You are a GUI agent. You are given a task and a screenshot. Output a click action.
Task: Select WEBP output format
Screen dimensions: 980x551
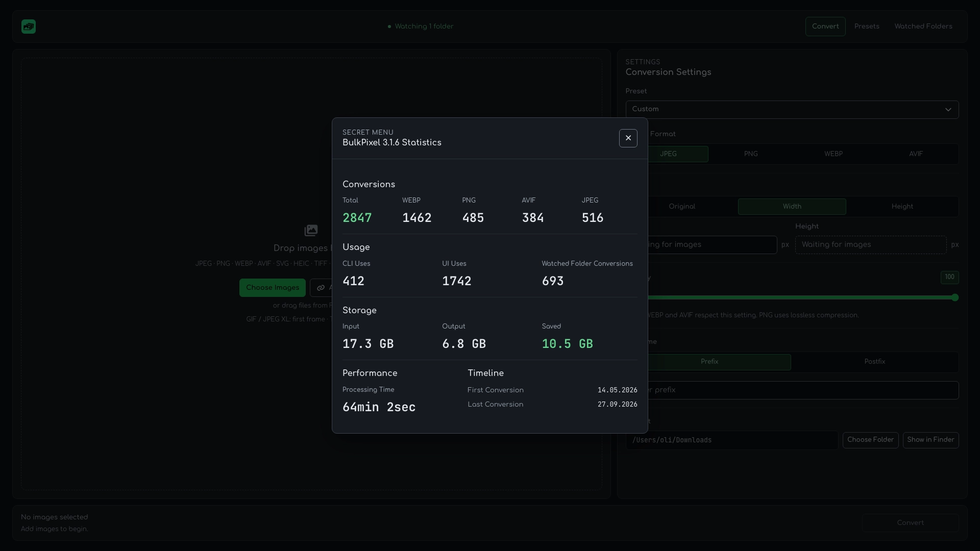[833, 154]
